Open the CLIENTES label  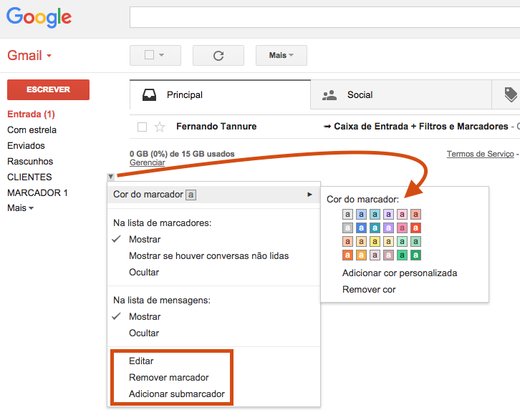pyautogui.click(x=29, y=177)
